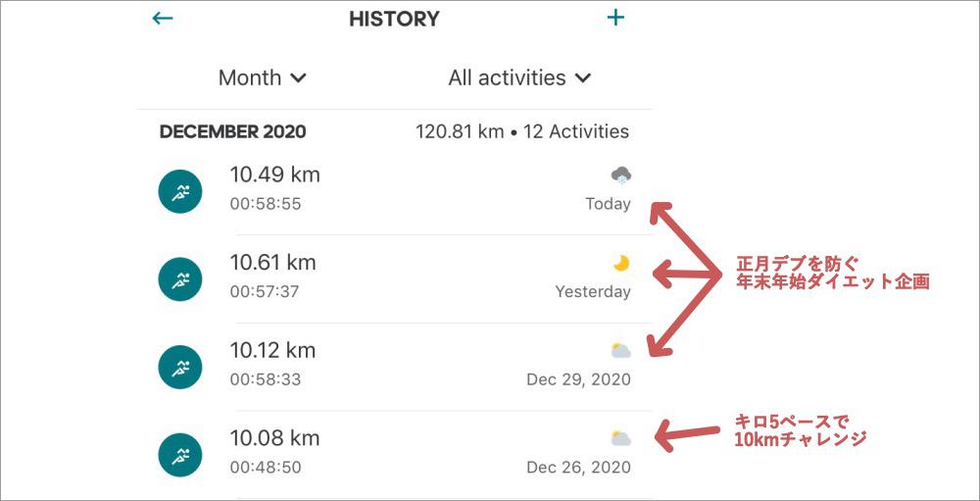Open the Month period dropdown
Image resolution: width=980 pixels, height=501 pixels.
pos(263,78)
